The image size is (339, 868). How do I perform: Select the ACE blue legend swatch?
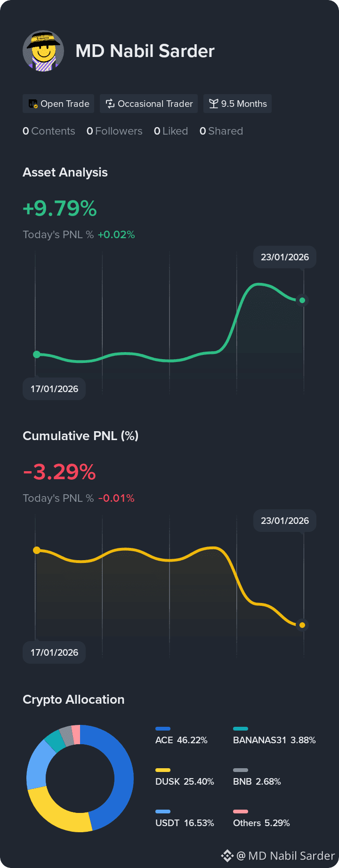click(163, 729)
